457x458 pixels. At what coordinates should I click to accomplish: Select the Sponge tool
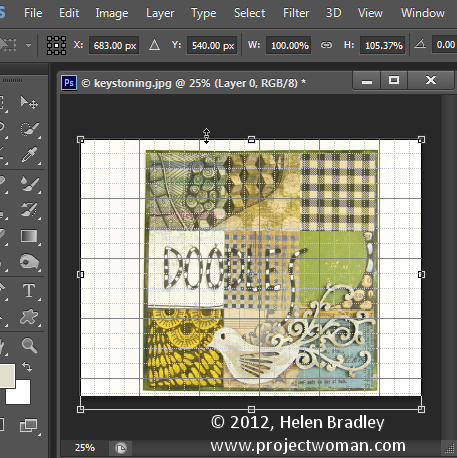pyautogui.click(x=29, y=262)
